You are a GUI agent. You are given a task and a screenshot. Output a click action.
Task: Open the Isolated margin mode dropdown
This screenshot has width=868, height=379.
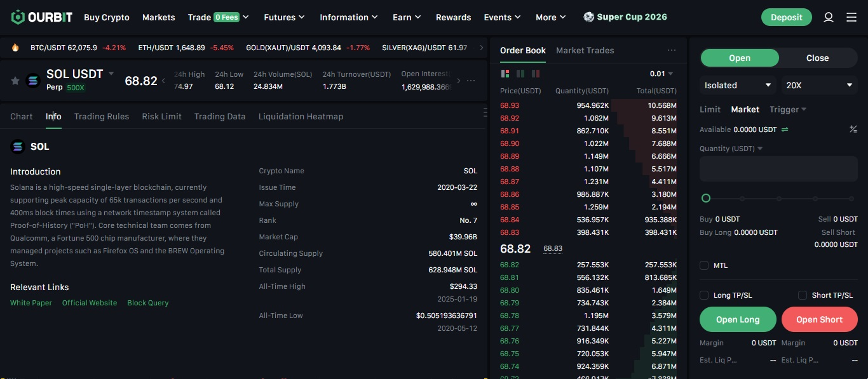click(x=738, y=85)
